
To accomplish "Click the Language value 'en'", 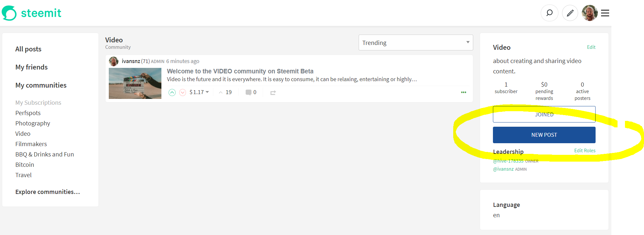I will (x=496, y=215).
